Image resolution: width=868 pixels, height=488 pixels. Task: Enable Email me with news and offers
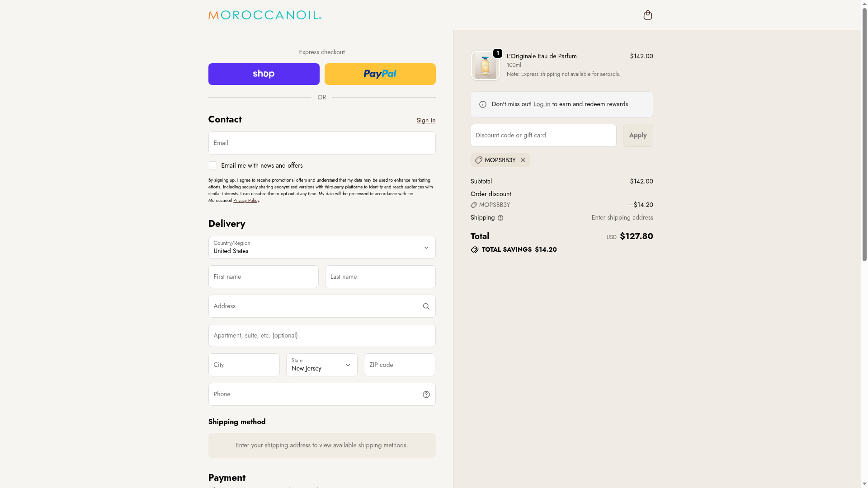[x=213, y=166]
